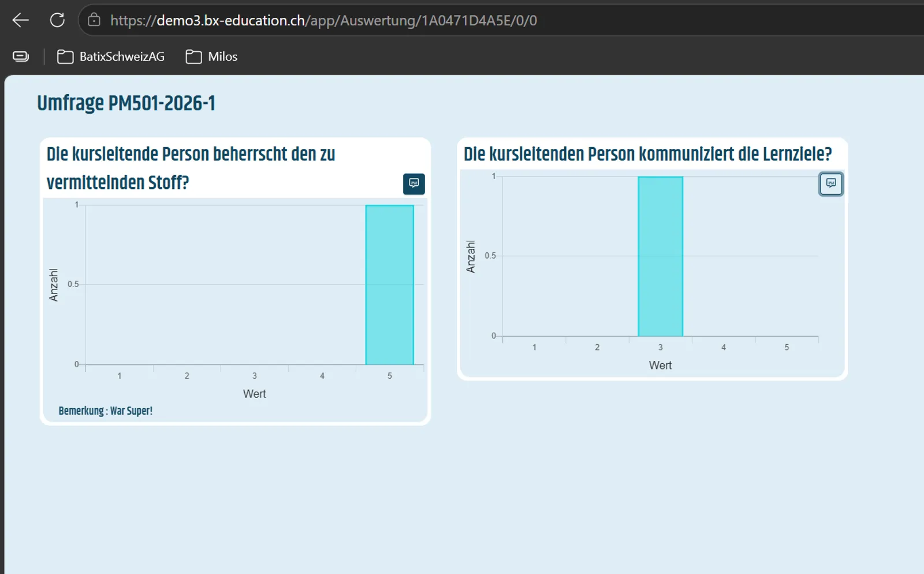The width and height of the screenshot is (924, 574).
Task: Click the 'Bemerkung : War Super!' text
Action: click(106, 411)
